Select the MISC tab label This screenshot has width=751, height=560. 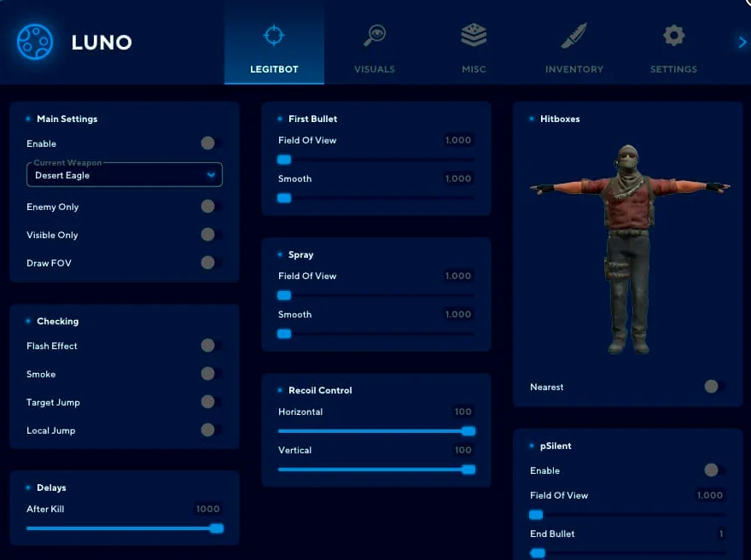point(474,69)
